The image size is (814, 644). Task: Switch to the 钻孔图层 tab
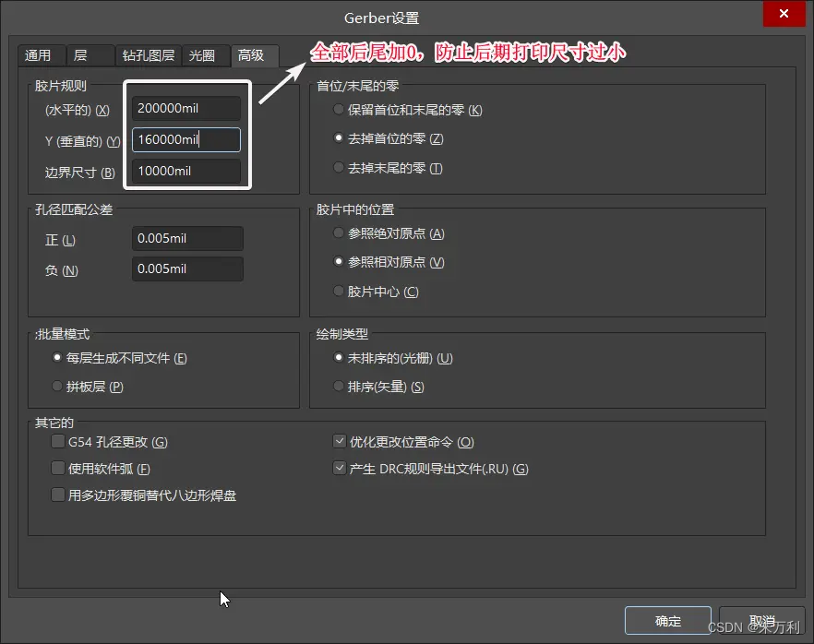tap(148, 55)
